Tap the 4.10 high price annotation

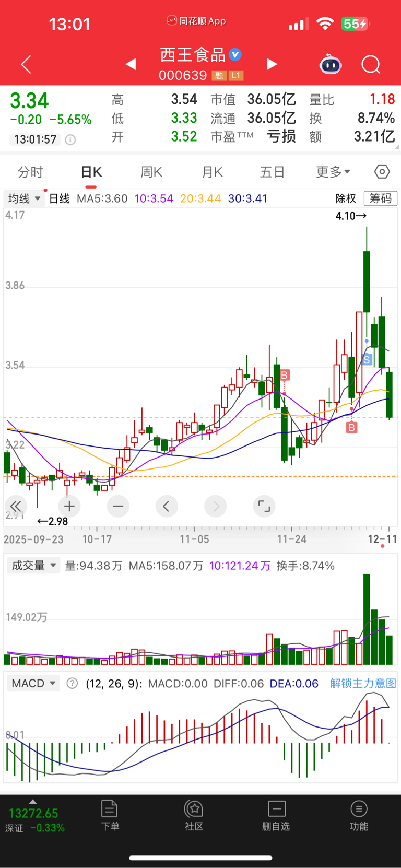click(x=351, y=216)
